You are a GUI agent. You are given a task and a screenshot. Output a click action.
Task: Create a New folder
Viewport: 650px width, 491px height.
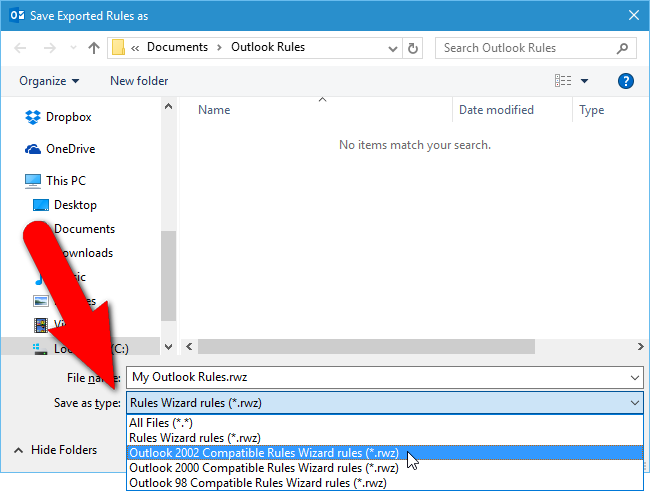(x=139, y=81)
